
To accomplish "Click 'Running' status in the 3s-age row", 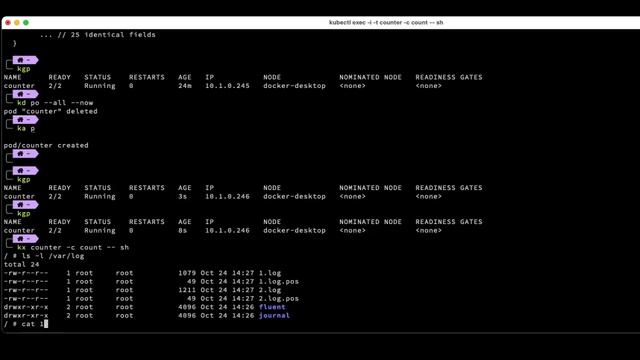I will click(x=100, y=196).
